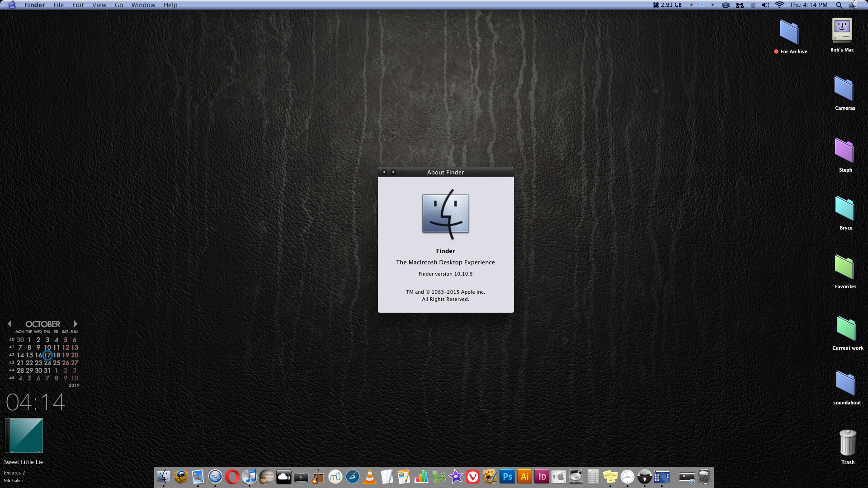The image size is (868, 488).
Task: Open TextEdit from the dock
Action: point(387,477)
